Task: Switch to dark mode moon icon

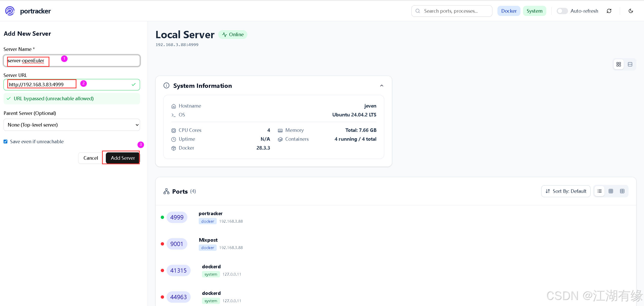Action: [631, 11]
